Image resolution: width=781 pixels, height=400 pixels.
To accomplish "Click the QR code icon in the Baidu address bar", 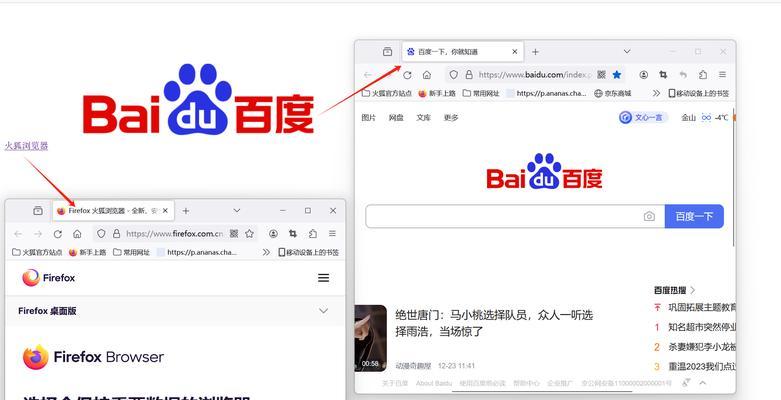I will (x=601, y=75).
